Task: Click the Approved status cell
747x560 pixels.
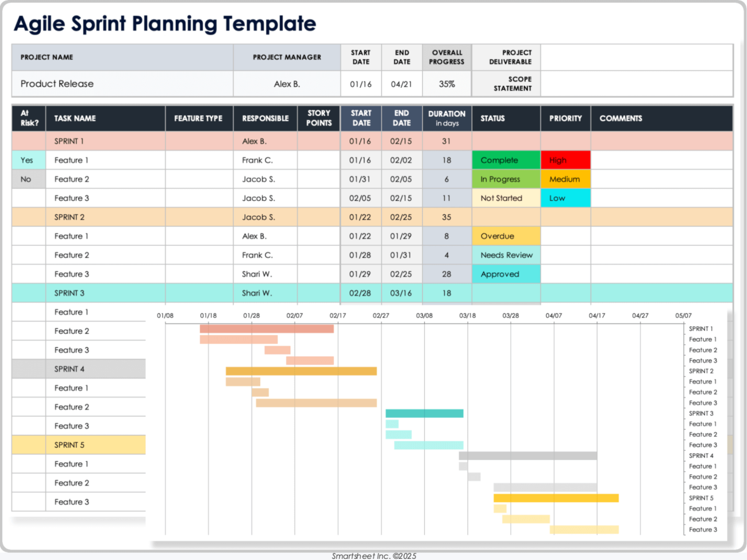Action: [x=506, y=274]
